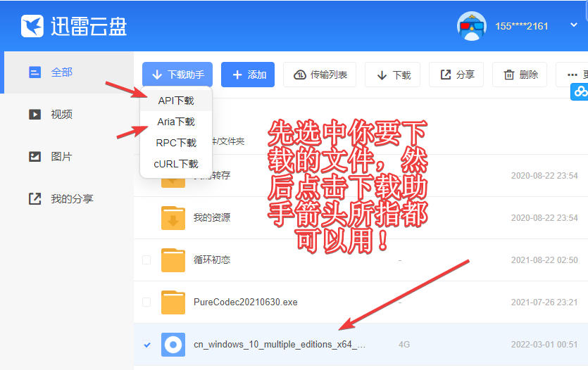This screenshot has width=588, height=370.
Task: Choose cURL下载 from the menu
Action: [176, 164]
